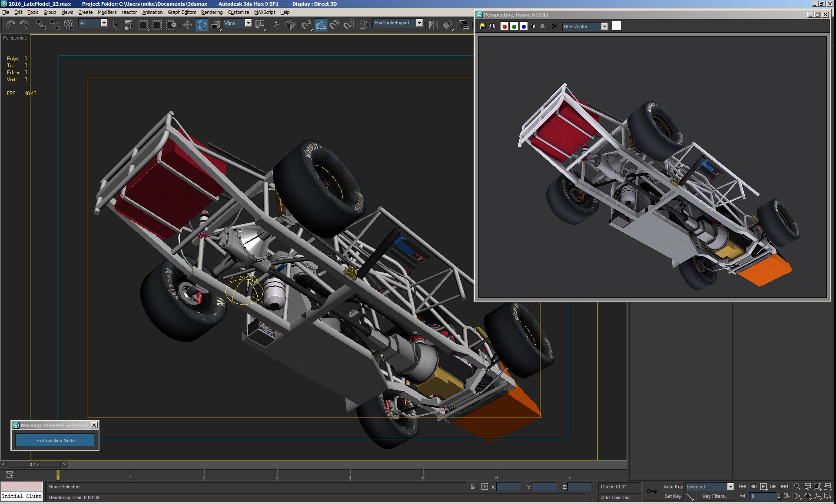Screen dimensions: 836x504
Task: Click the Undo arrow icon
Action: 10,25
